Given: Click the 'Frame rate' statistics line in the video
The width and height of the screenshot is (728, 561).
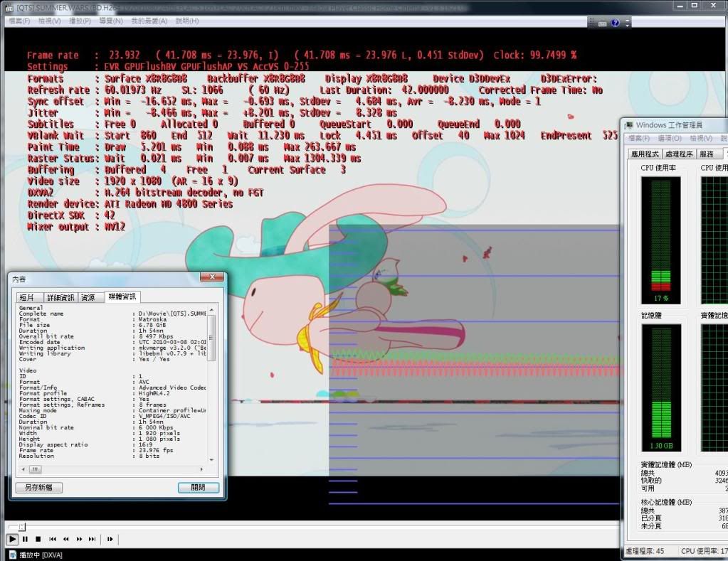Looking at the screenshot, I should point(302,55).
